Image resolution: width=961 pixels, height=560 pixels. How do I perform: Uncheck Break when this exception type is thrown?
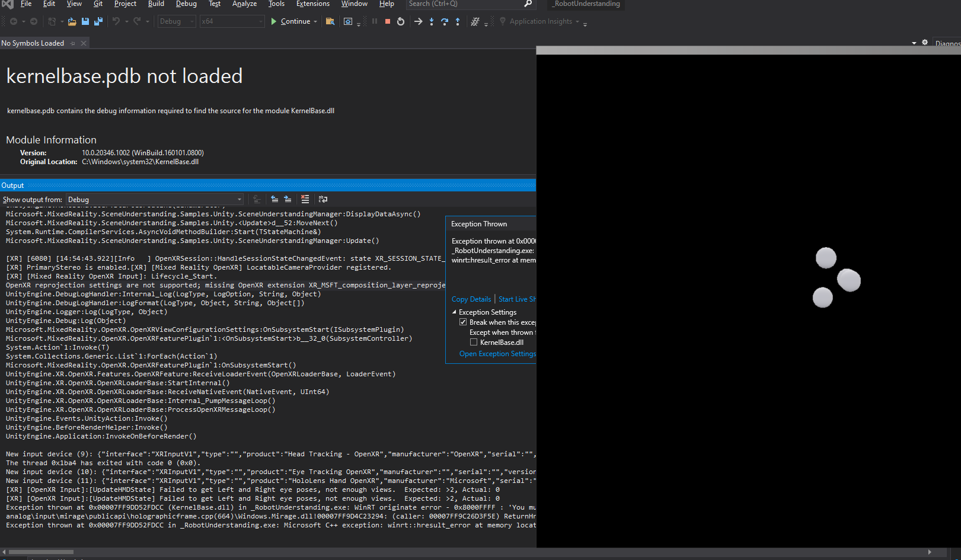click(464, 322)
